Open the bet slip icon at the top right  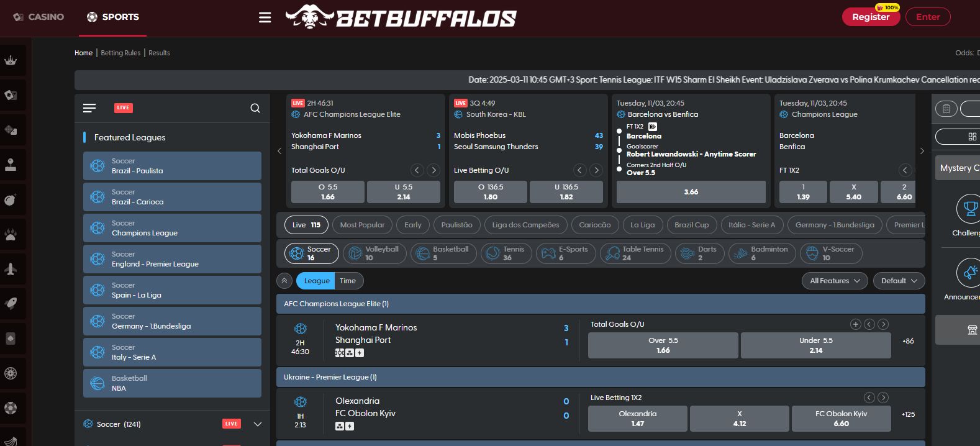pos(946,109)
